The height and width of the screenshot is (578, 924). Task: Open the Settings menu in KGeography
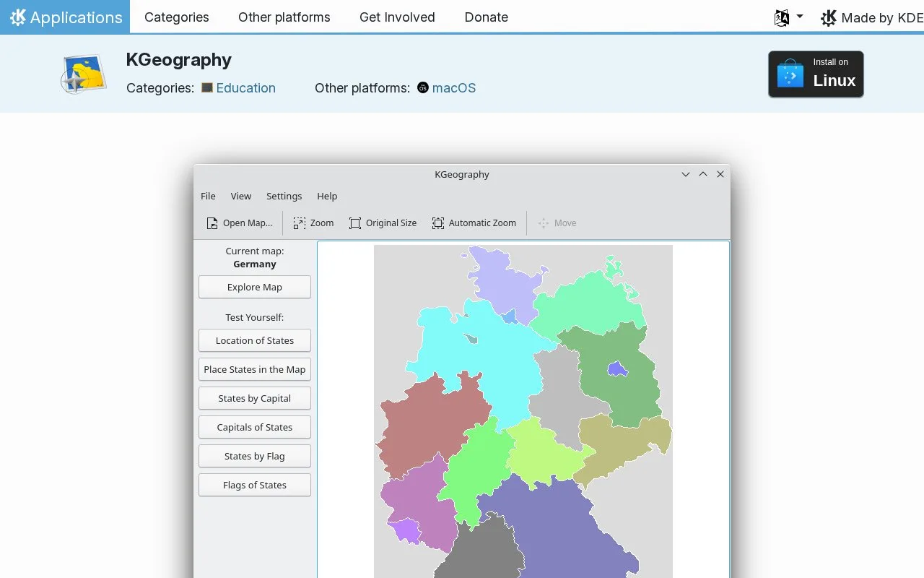(284, 196)
